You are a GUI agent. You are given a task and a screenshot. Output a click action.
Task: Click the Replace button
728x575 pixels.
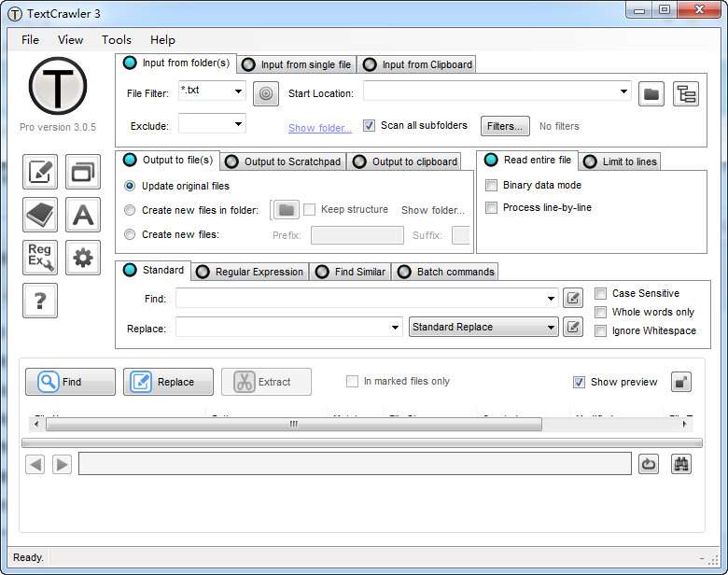(169, 382)
